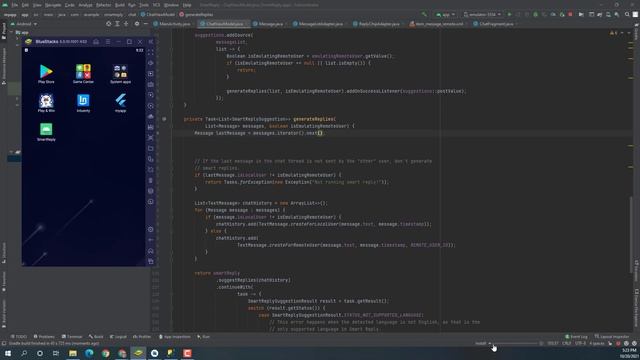This screenshot has height=360, width=640.
Task: Open the File menu
Action: point(15,5)
